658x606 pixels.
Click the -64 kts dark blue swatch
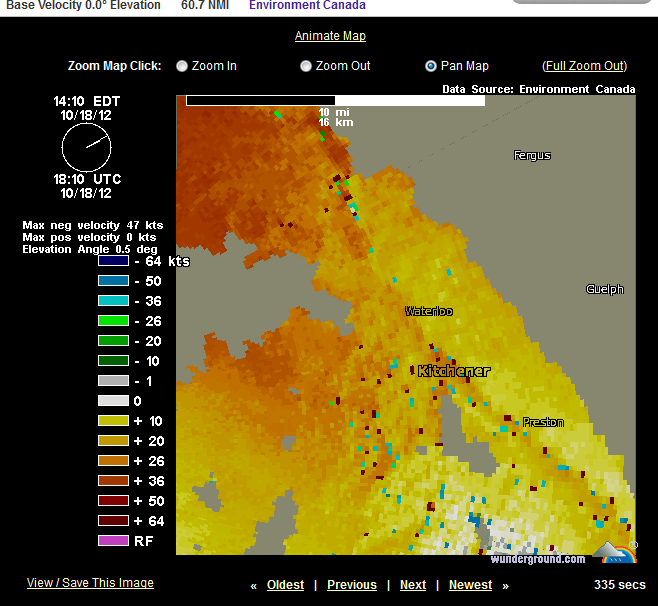pyautogui.click(x=113, y=261)
